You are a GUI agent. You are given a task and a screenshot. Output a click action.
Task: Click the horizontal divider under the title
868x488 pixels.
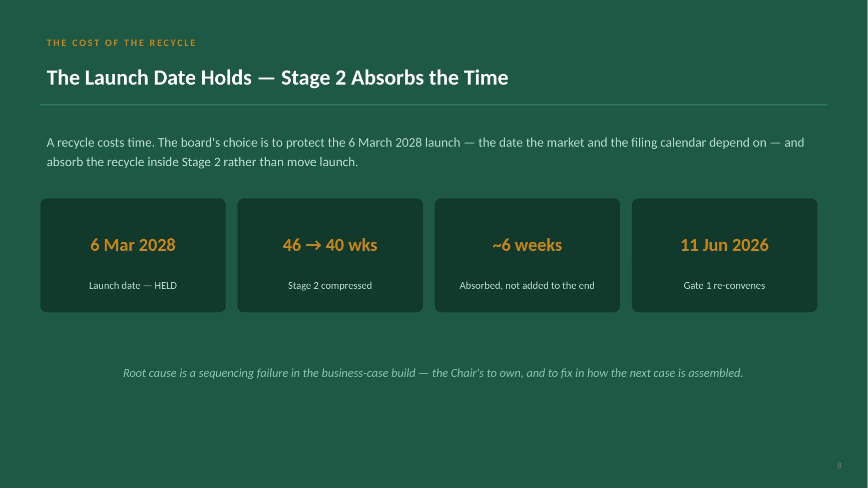point(433,105)
